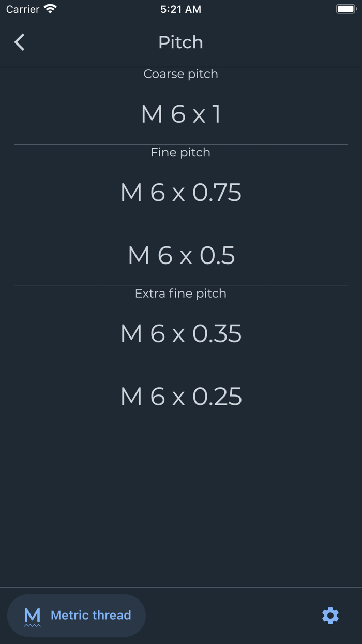The image size is (362, 644).
Task: Open the Metric thread selector
Action: coord(76,616)
